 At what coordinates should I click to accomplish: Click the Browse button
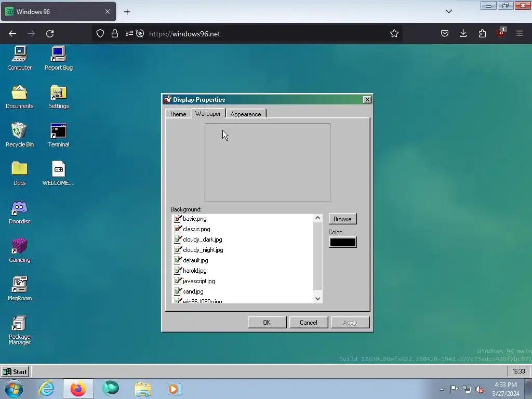pyautogui.click(x=342, y=219)
